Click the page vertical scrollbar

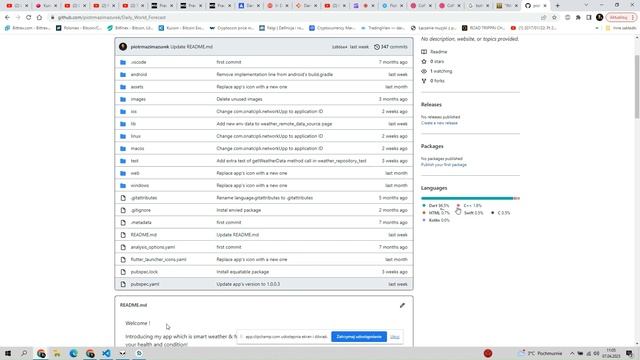tap(637, 87)
